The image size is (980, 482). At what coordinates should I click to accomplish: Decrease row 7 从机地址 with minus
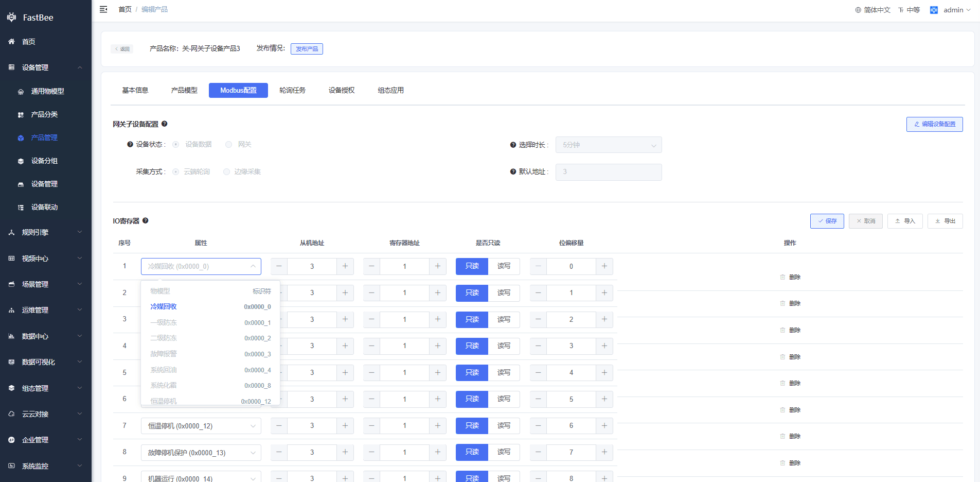[279, 425]
